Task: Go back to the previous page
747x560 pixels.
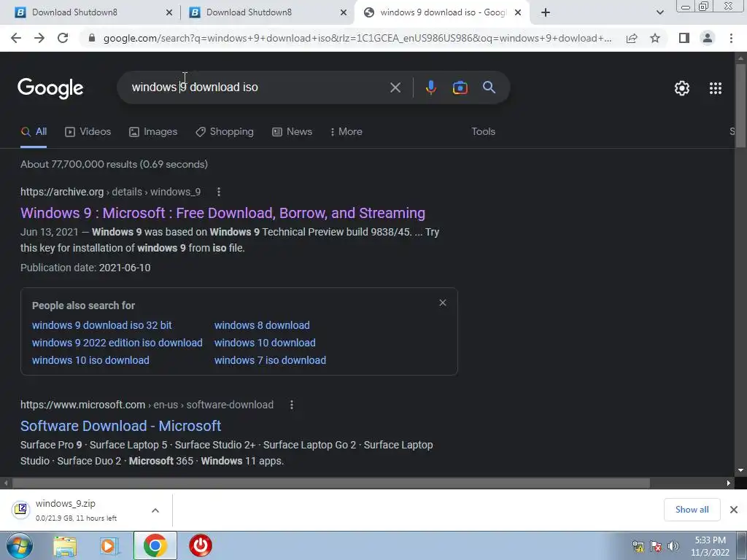Action: 16,38
